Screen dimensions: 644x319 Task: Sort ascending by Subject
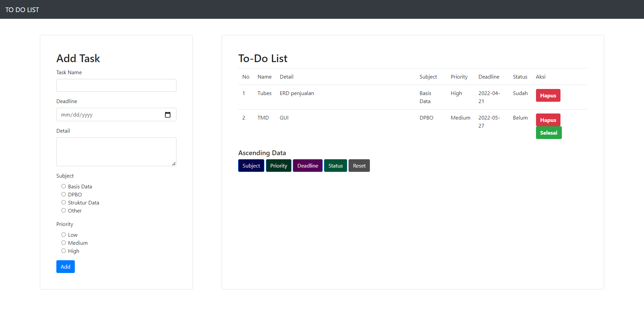pyautogui.click(x=251, y=166)
